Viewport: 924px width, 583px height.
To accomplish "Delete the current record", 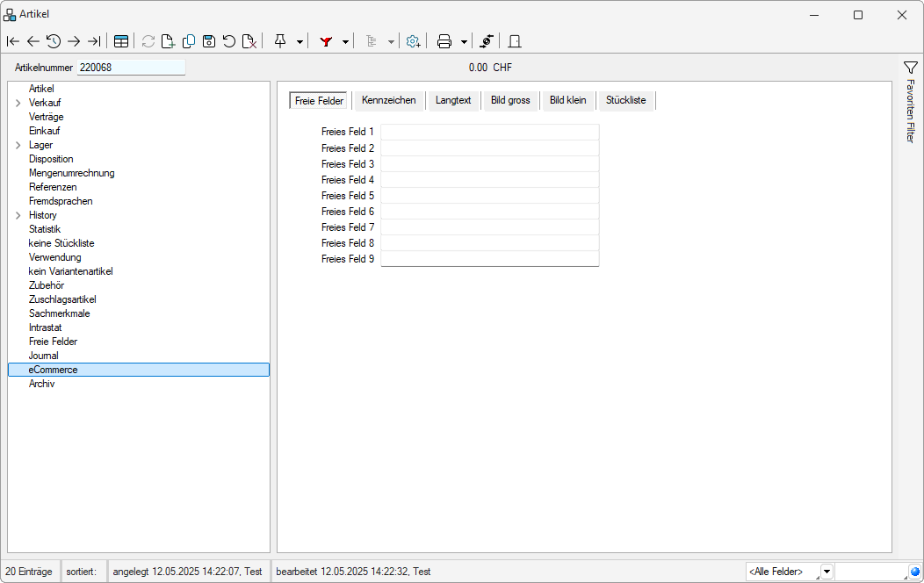I will tap(249, 41).
